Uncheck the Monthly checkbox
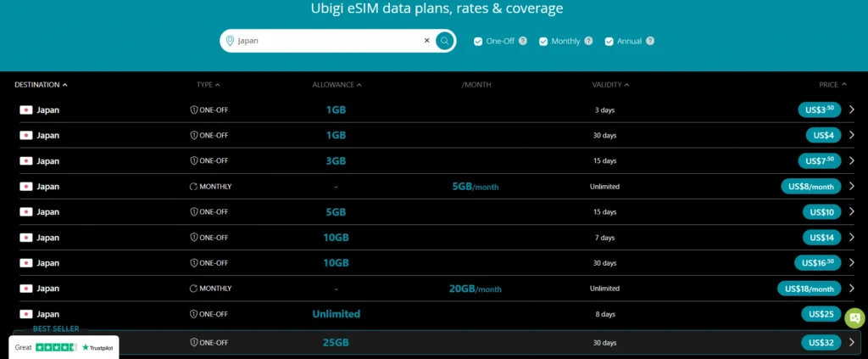The width and height of the screenshot is (868, 359). (543, 42)
